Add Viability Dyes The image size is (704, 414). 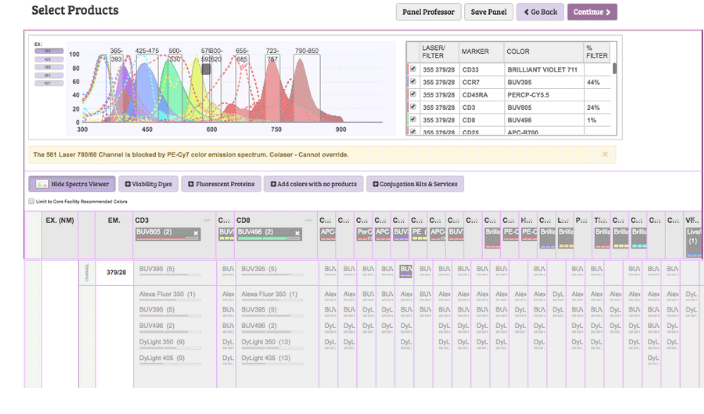pyautogui.click(x=148, y=184)
